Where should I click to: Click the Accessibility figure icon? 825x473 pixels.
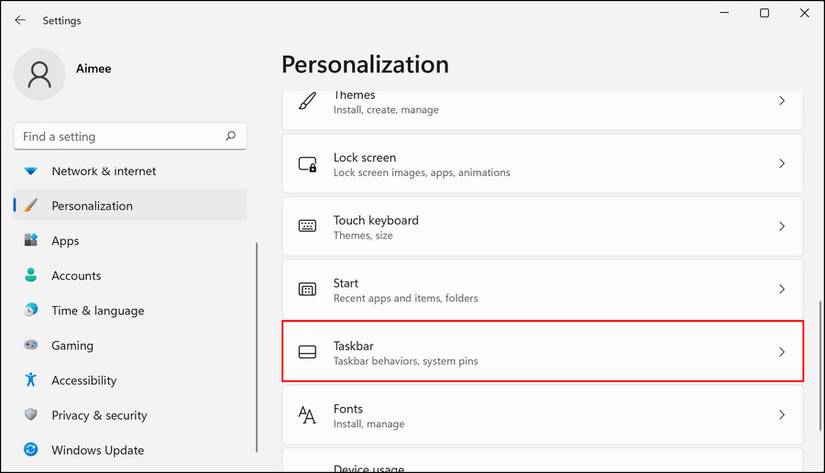point(31,380)
